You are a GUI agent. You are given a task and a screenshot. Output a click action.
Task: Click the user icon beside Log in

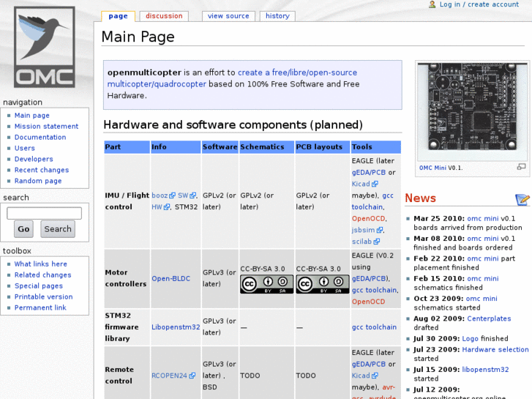[433, 4]
